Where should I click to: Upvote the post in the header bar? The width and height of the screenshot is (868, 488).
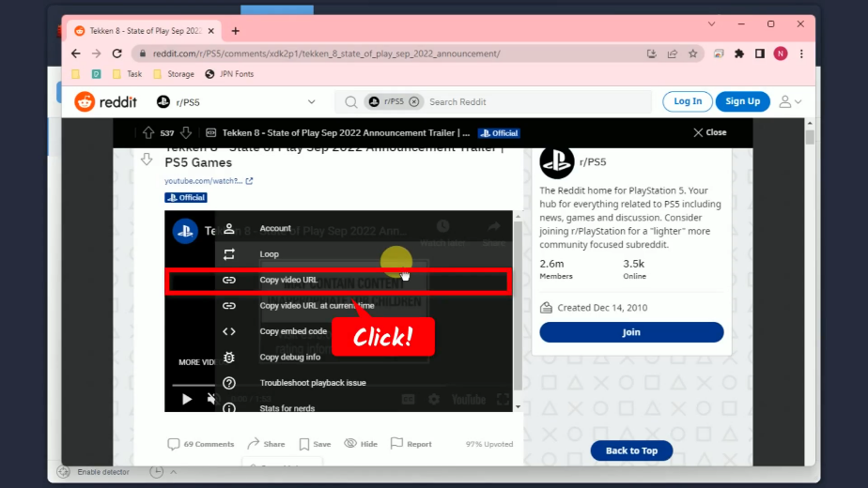point(148,132)
